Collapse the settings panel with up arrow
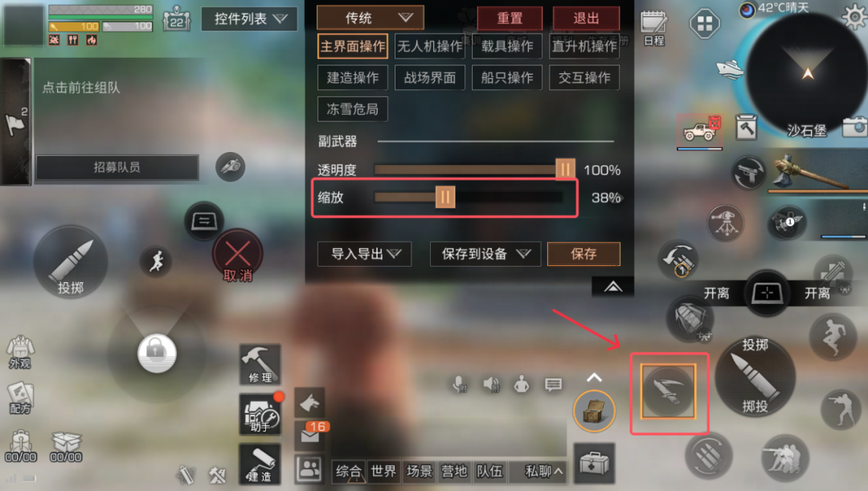The height and width of the screenshot is (491, 868). click(x=612, y=286)
